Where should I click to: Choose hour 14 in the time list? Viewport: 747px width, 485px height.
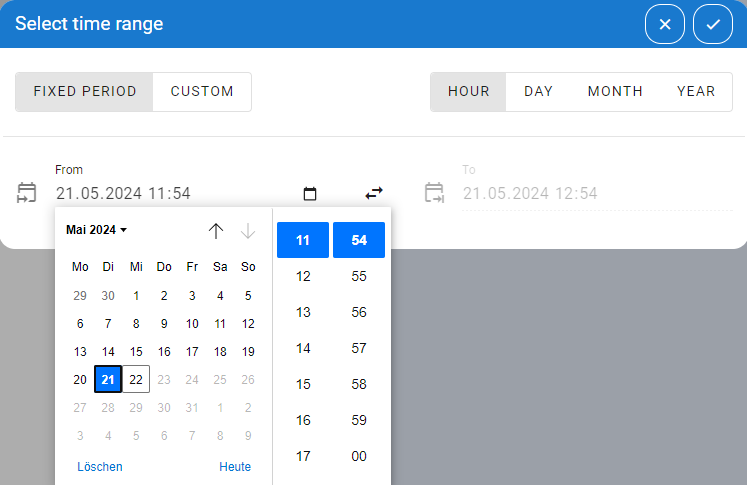(303, 348)
